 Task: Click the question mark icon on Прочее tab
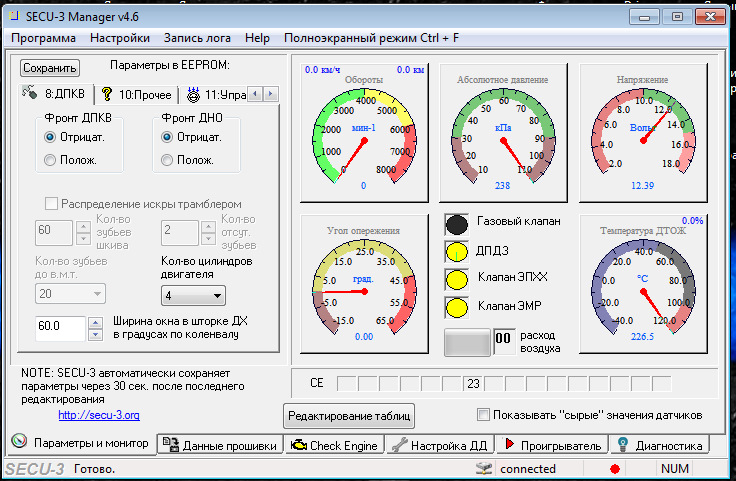[x=107, y=94]
